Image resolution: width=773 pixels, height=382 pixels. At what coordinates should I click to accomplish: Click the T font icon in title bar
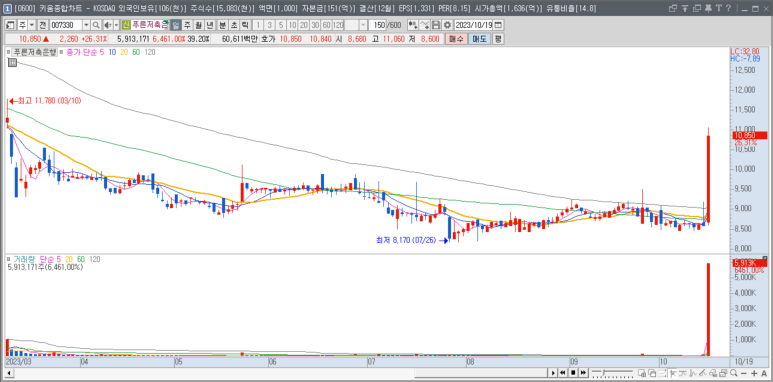coord(718,8)
